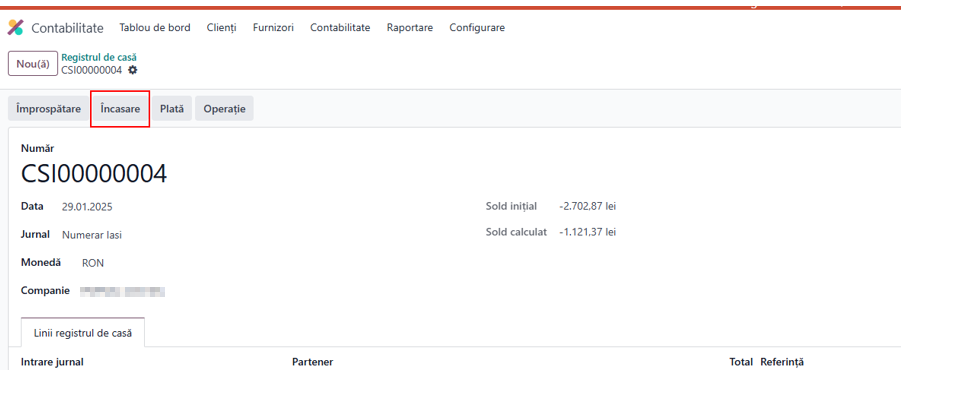Click the Monedă field RON
The image size is (968, 394).
[x=93, y=264]
